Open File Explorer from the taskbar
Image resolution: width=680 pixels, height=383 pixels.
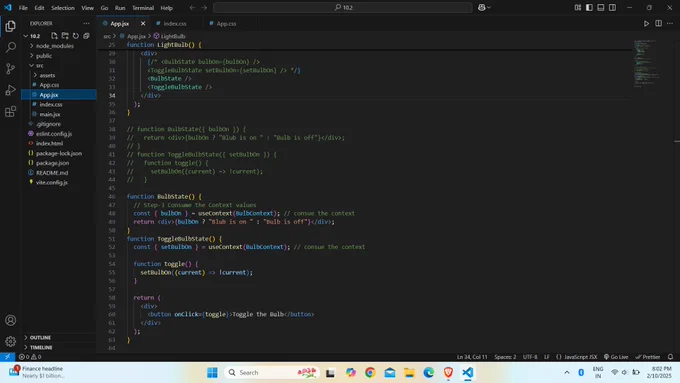pyautogui.click(x=409, y=372)
